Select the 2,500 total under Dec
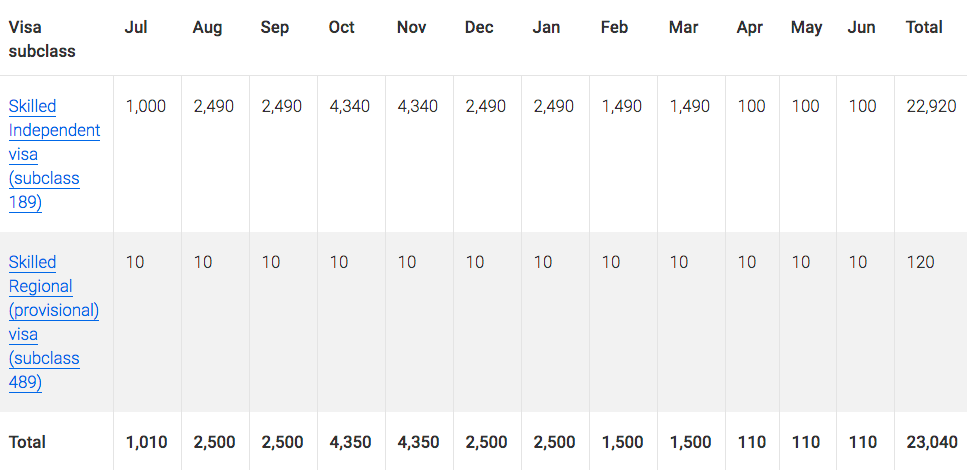967x470 pixels. coord(486,442)
